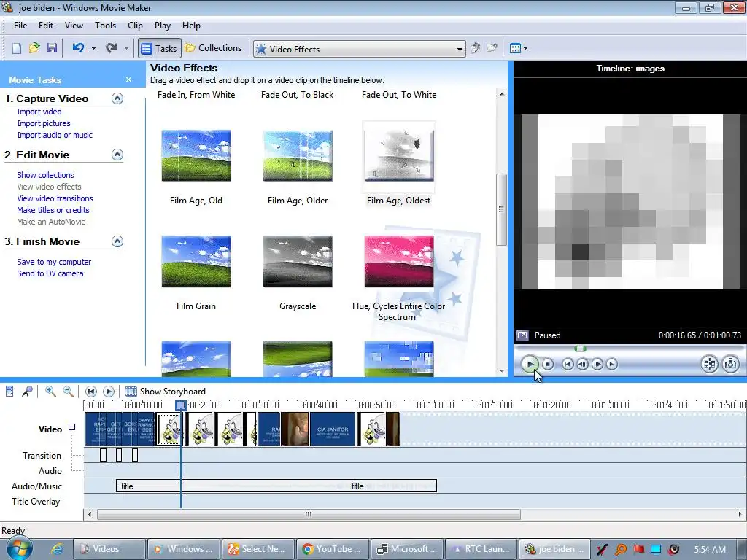The height and width of the screenshot is (560, 747).
Task: Click the effects list scroll-up arrow
Action: tap(502, 94)
